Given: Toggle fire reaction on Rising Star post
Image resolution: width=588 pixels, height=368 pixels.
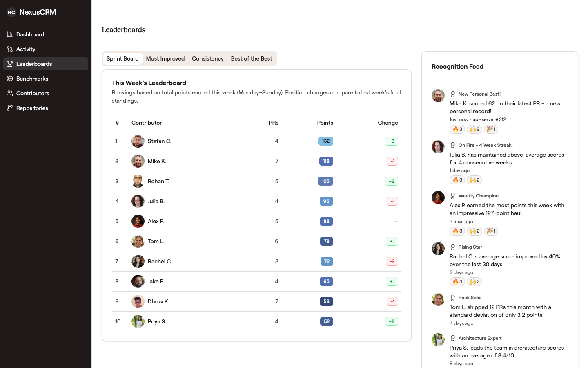Looking at the screenshot, I should click(x=457, y=282).
